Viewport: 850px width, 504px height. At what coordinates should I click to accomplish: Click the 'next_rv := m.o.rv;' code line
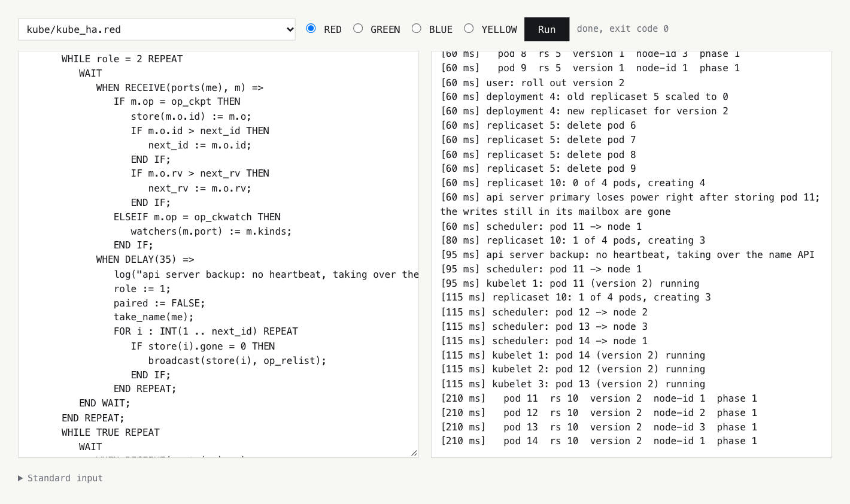200,188
